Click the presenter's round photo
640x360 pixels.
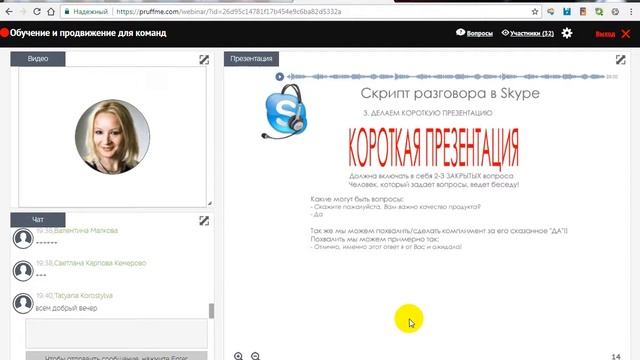pyautogui.click(x=112, y=137)
